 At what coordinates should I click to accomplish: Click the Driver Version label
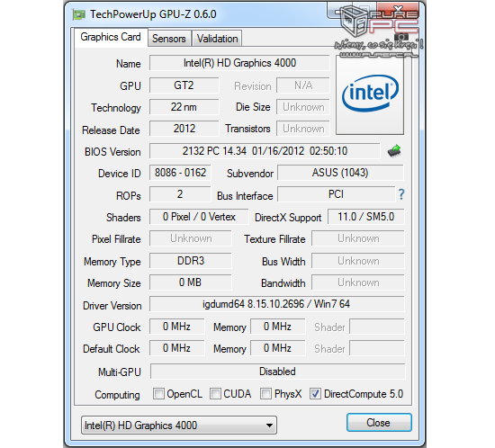tap(112, 305)
